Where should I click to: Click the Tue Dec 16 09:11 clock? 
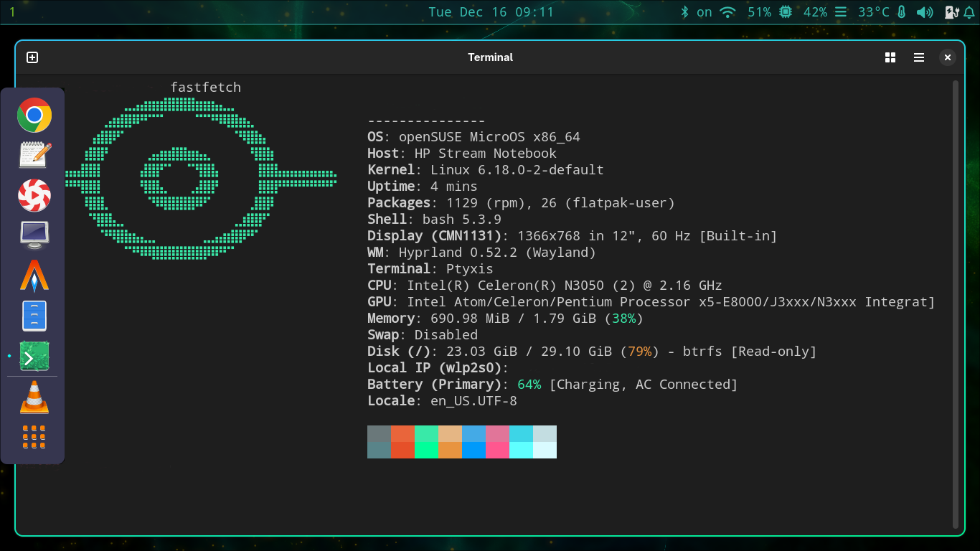pyautogui.click(x=491, y=12)
